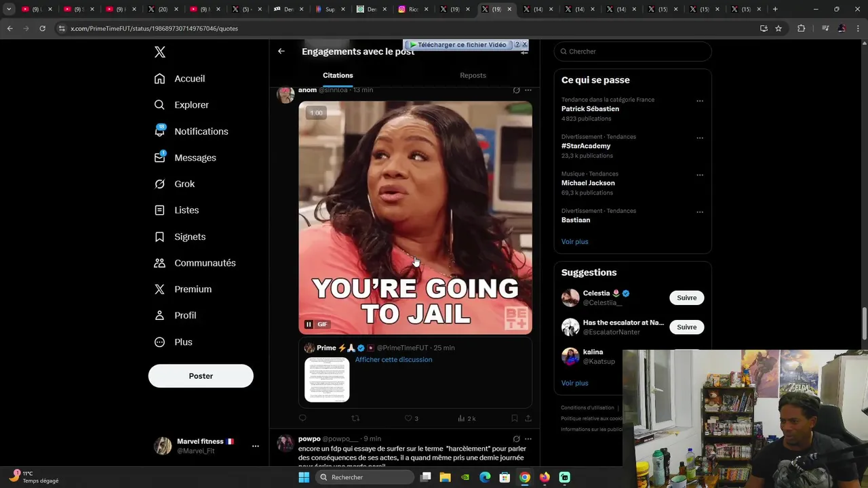The image size is (868, 488).
Task: Open Marvel fitness account options menu
Action: [255, 446]
